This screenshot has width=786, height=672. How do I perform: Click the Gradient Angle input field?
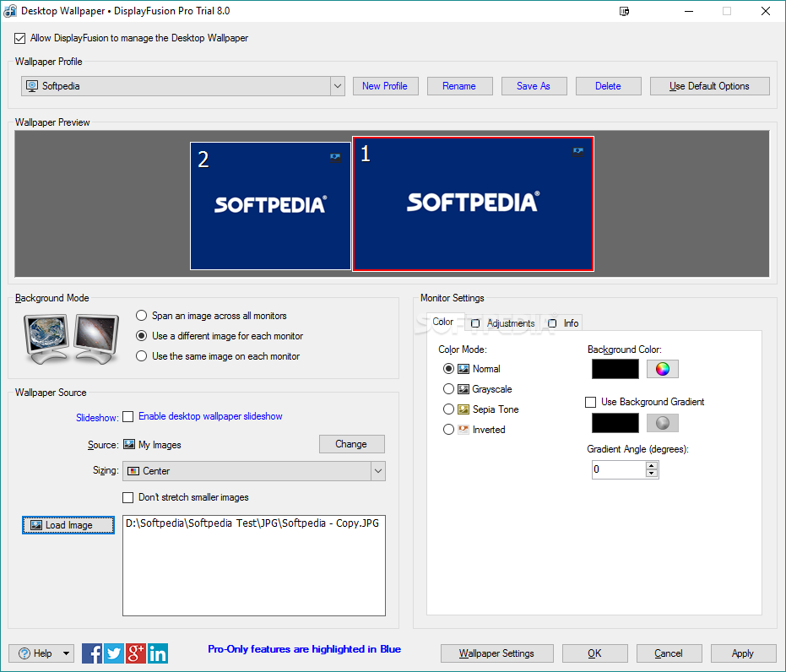pos(619,469)
